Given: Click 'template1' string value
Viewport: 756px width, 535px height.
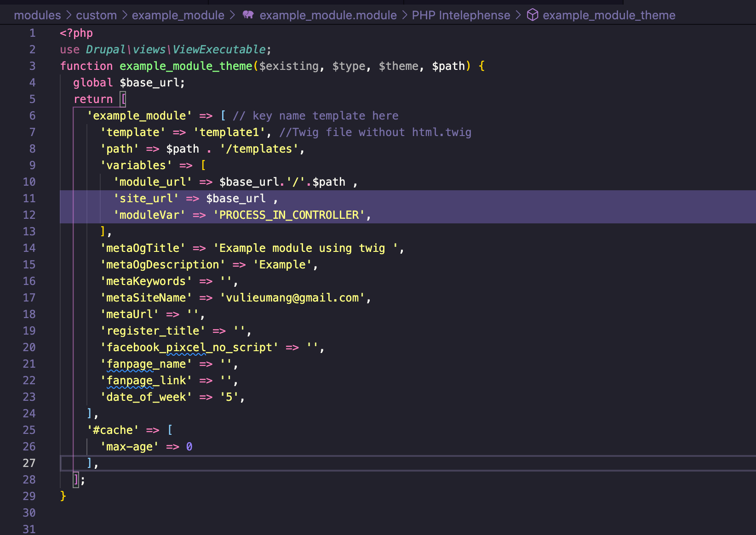Looking at the screenshot, I should pos(229,132).
